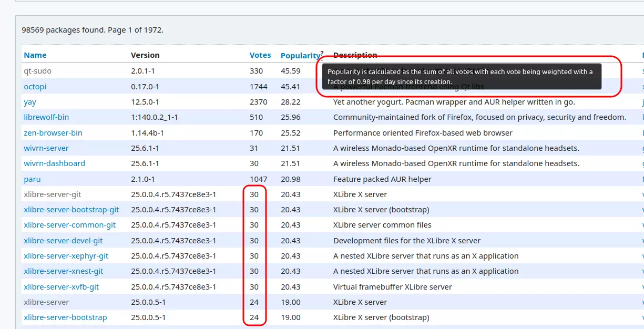Viewport: 644px width, 329px height.
Task: Click the '98569 packages found' result summary
Action: (x=93, y=30)
